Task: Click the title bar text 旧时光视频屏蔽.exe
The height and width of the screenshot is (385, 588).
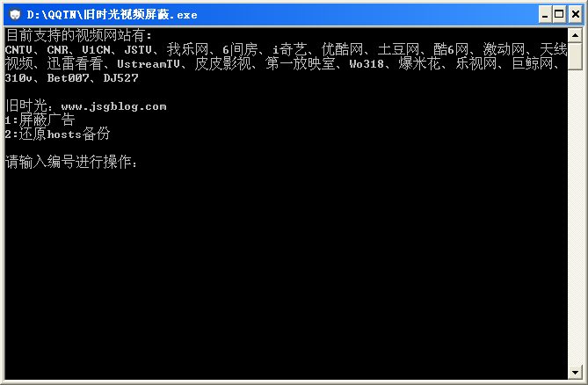Action: coord(112,15)
